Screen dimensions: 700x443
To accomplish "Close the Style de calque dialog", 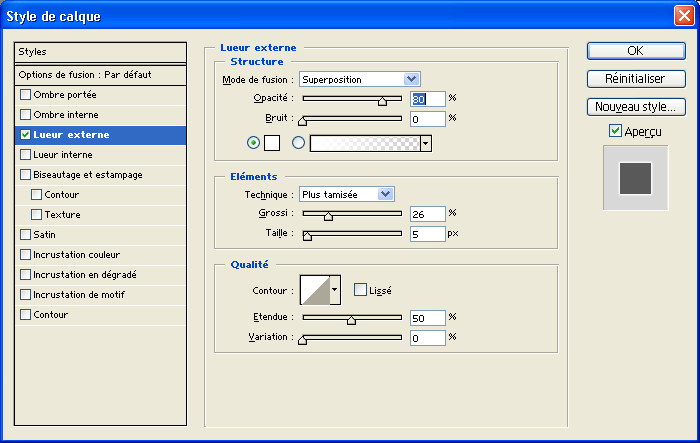I will [682, 17].
